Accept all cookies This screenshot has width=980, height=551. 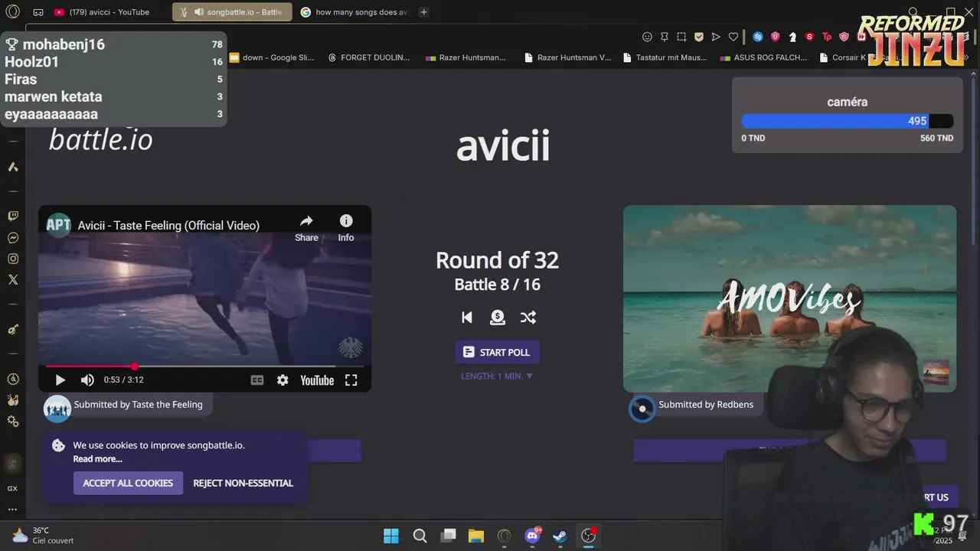coord(128,483)
